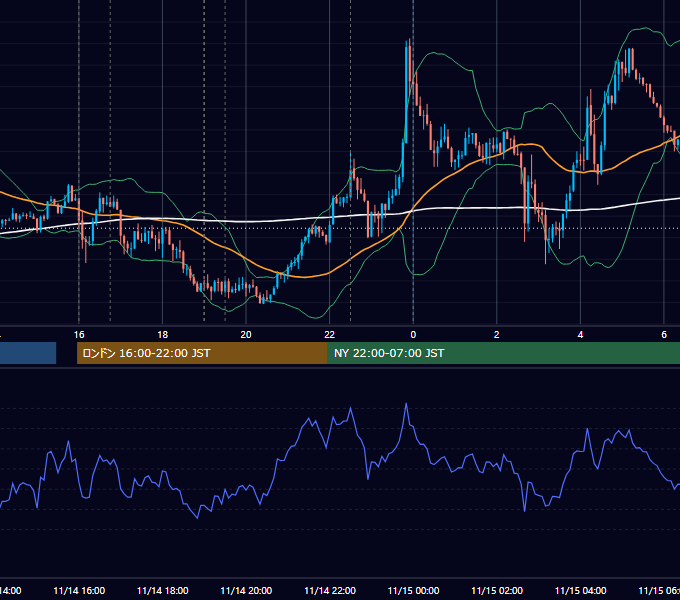Click the 22 hour label on upper axis
Screen dimensions: 680x600
tap(330, 334)
